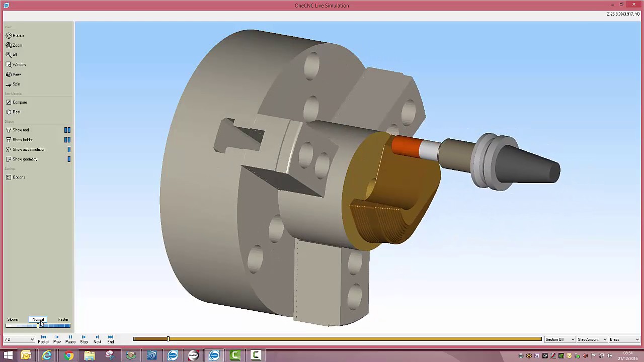Open File Explorer from taskbar
The width and height of the screenshot is (644, 362).
tap(89, 355)
